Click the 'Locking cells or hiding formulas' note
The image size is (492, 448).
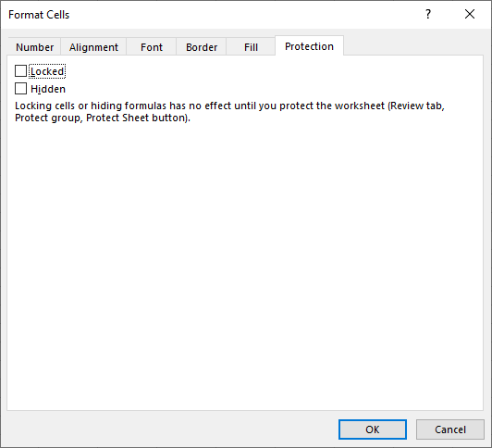click(x=229, y=112)
